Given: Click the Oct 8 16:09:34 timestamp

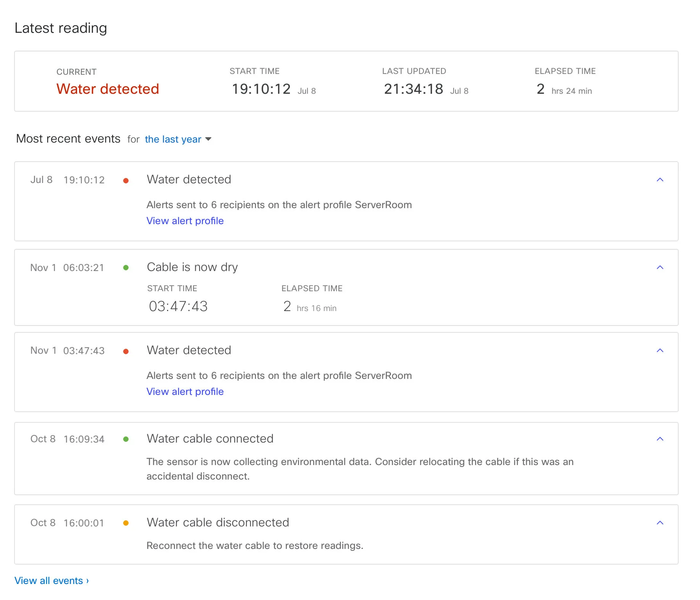Looking at the screenshot, I should (x=68, y=439).
